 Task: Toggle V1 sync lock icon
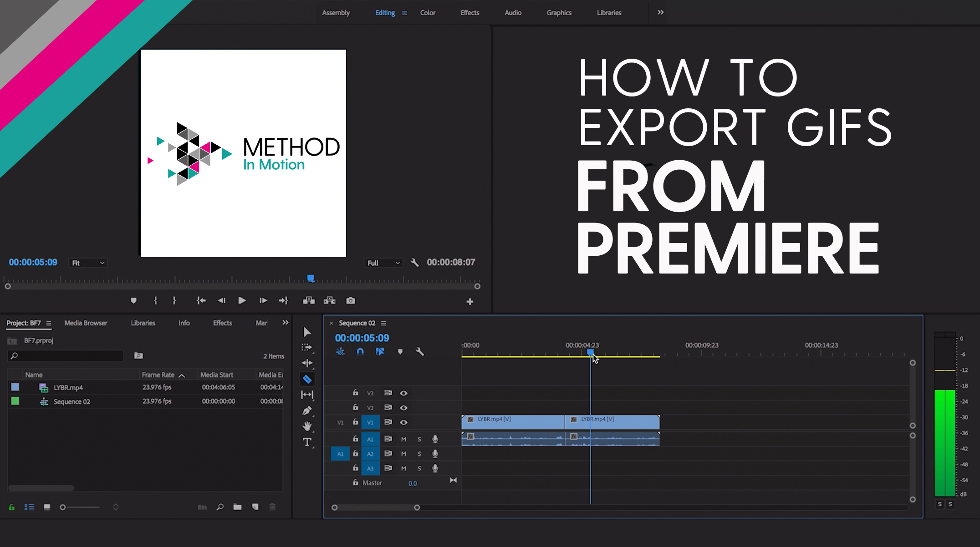click(x=388, y=422)
